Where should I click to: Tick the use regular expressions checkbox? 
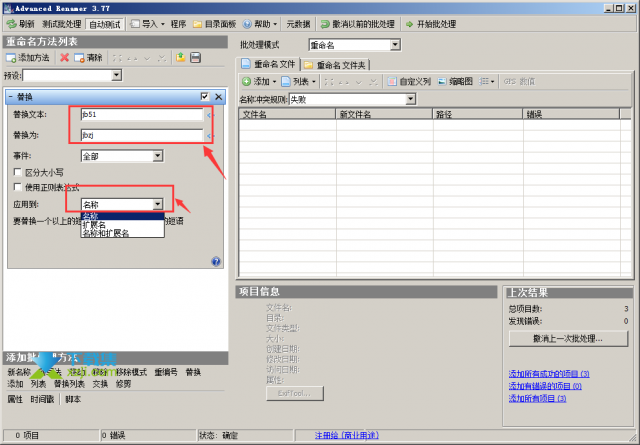pos(18,187)
